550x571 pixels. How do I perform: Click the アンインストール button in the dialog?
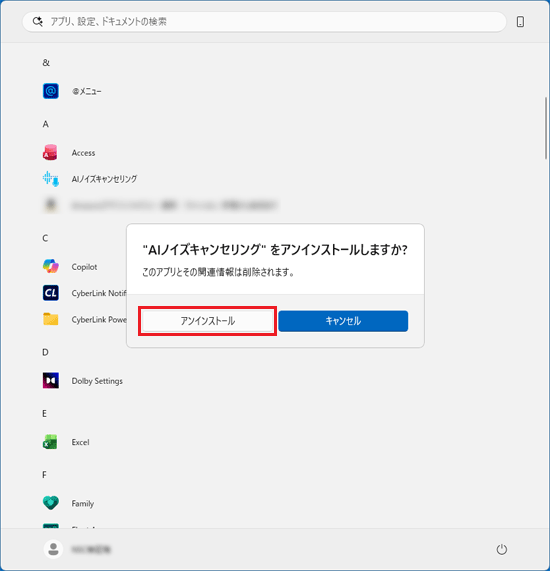[x=207, y=321]
